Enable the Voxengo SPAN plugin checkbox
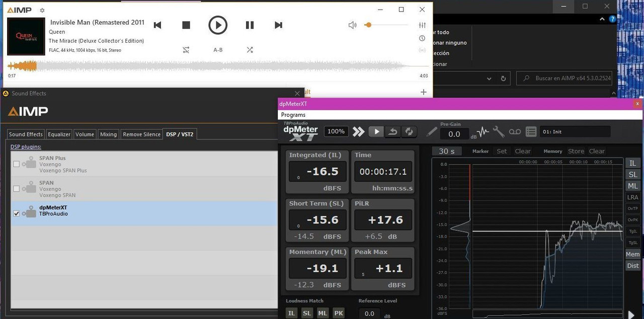The height and width of the screenshot is (319, 644). [17, 189]
